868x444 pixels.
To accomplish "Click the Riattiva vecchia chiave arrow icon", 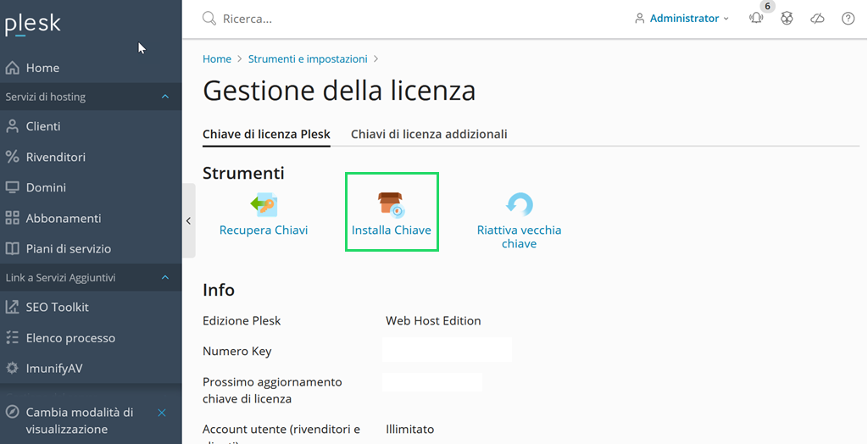I will (520, 204).
